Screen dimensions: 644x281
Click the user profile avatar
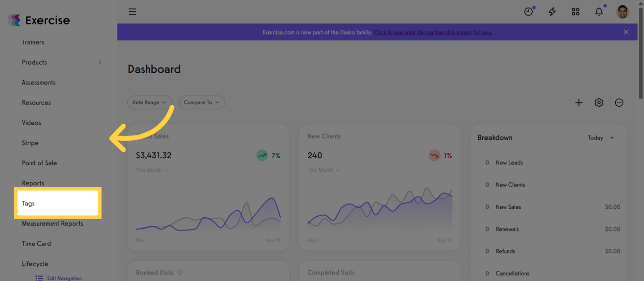coord(622,12)
